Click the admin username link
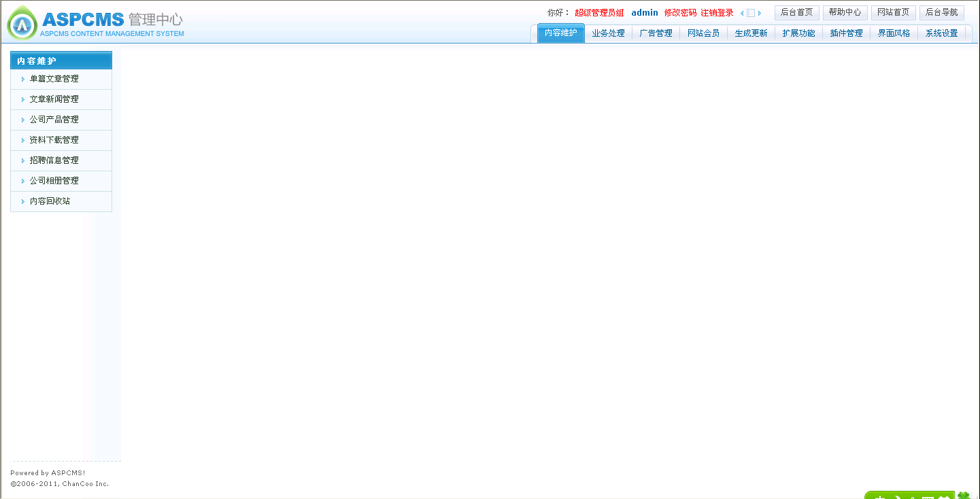The image size is (980, 499). (x=644, y=12)
